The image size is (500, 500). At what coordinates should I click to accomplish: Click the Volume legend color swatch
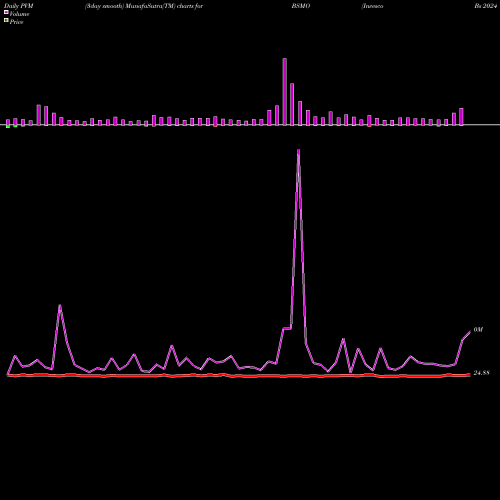coord(6,12)
